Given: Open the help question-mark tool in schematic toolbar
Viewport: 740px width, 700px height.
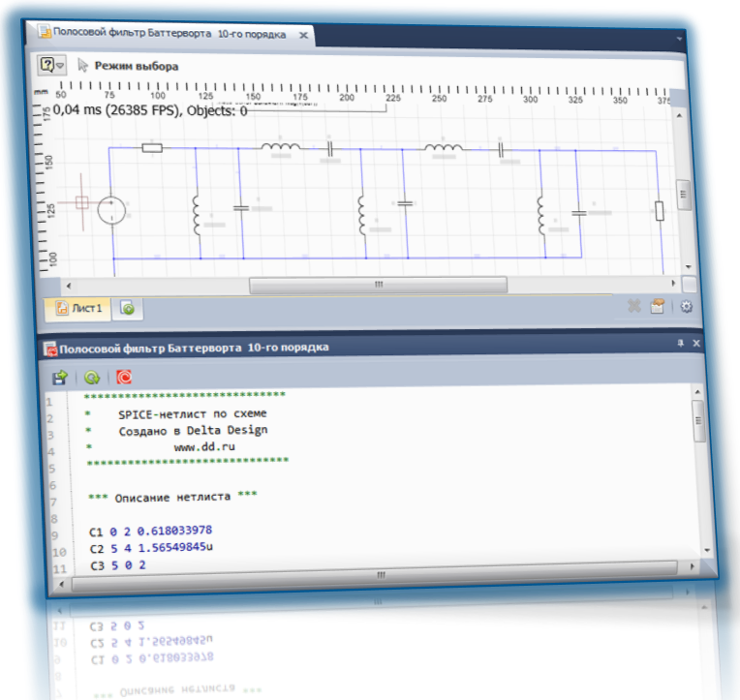Looking at the screenshot, I should pos(47,64).
